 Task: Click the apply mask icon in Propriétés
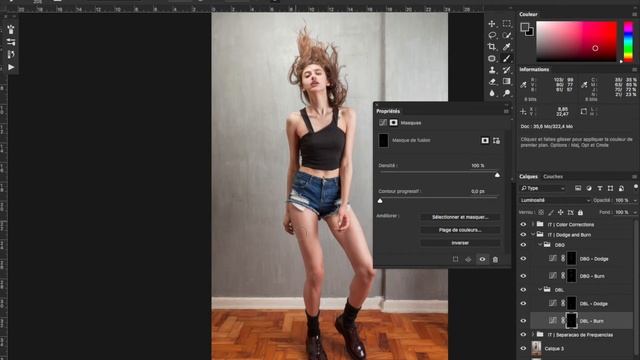coord(468,259)
